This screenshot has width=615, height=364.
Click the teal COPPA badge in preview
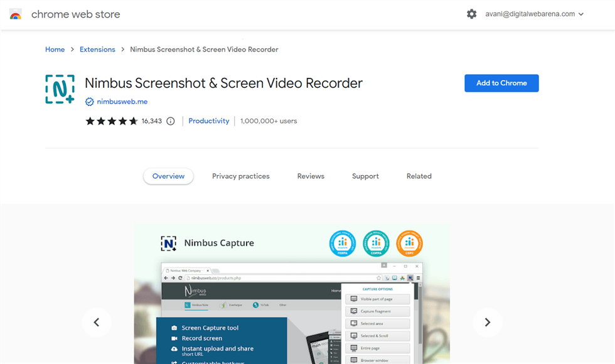376,244
